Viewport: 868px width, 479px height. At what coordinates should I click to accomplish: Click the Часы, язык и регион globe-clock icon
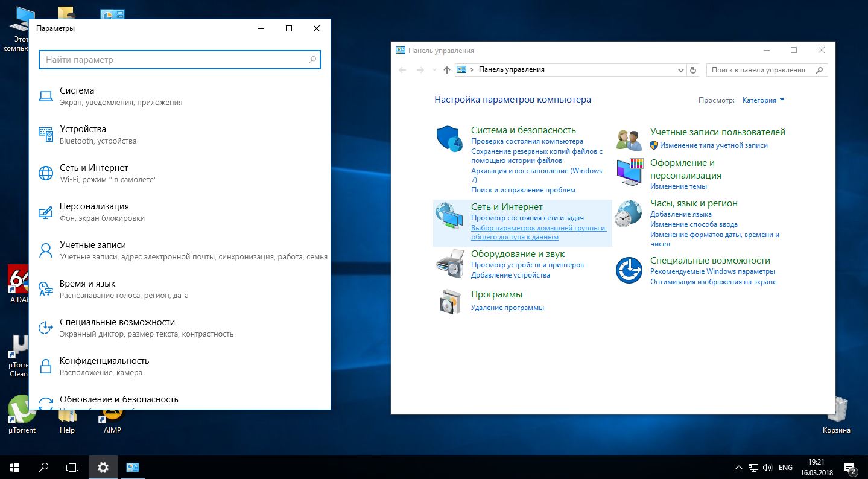(629, 214)
